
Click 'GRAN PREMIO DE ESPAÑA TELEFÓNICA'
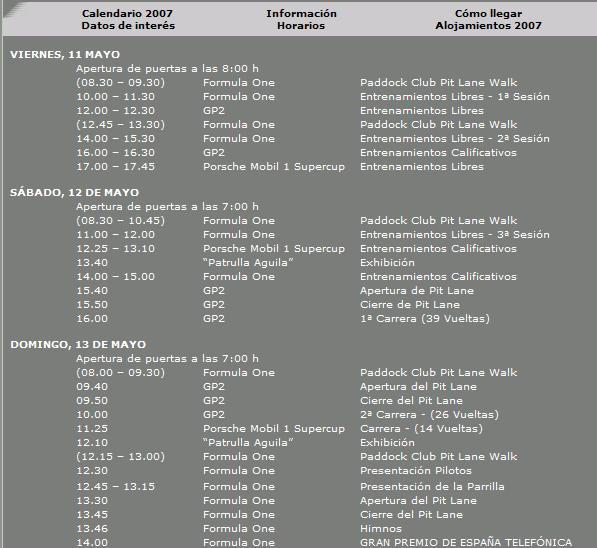click(x=466, y=542)
